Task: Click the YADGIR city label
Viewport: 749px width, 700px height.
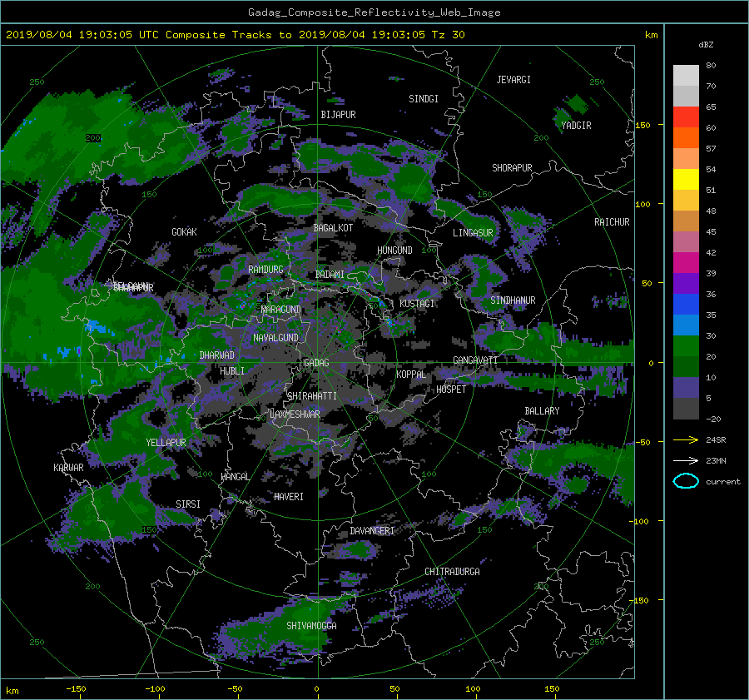Action: (x=576, y=126)
